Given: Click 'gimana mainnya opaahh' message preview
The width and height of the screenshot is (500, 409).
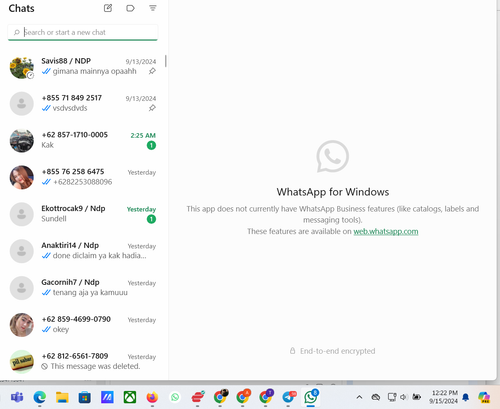Looking at the screenshot, I should pyautogui.click(x=95, y=71).
